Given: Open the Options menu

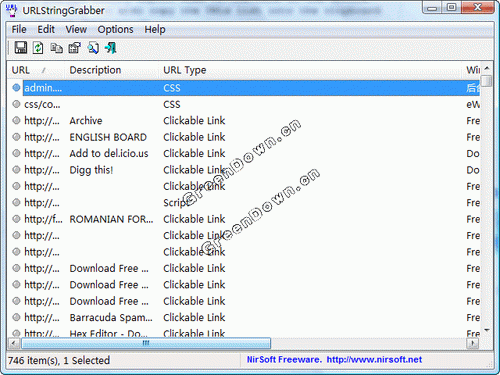Looking at the screenshot, I should (x=115, y=29).
